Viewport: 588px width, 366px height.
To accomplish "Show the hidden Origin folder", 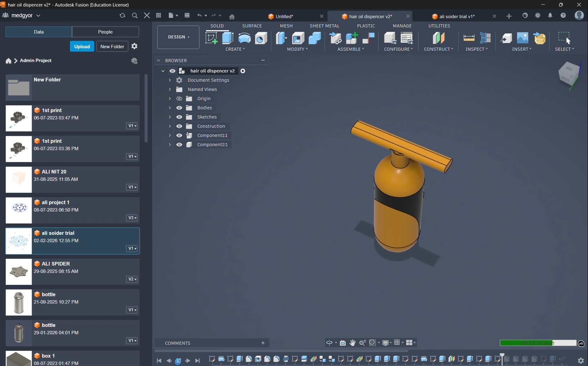I will coord(179,99).
